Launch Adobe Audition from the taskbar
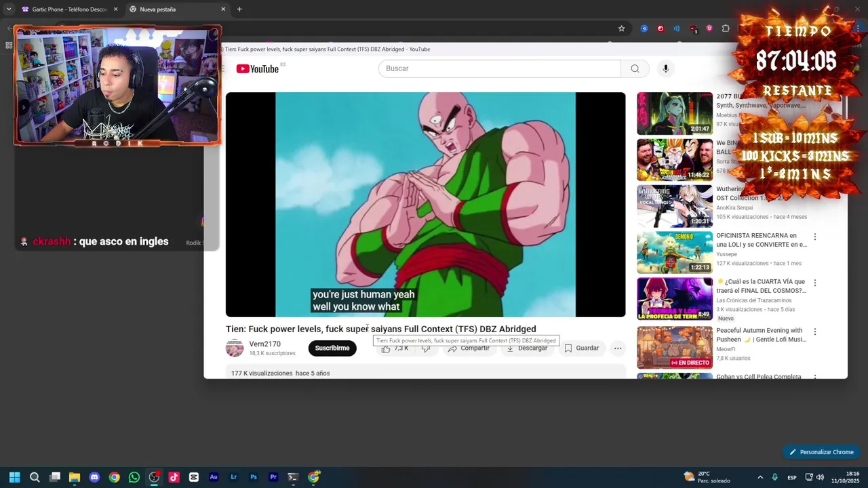The height and width of the screenshot is (488, 868). pos(214,477)
